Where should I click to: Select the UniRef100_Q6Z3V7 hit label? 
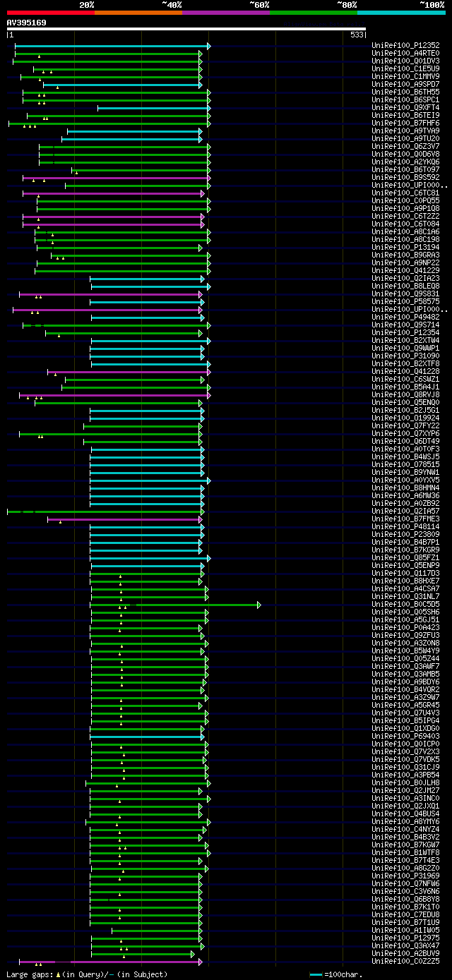click(x=405, y=147)
